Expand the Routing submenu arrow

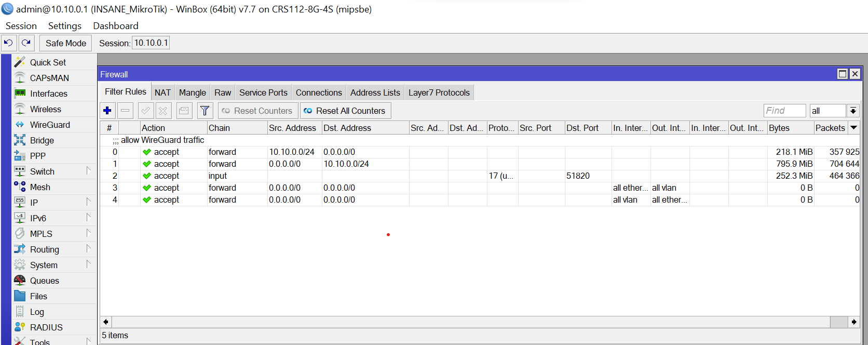(x=88, y=248)
